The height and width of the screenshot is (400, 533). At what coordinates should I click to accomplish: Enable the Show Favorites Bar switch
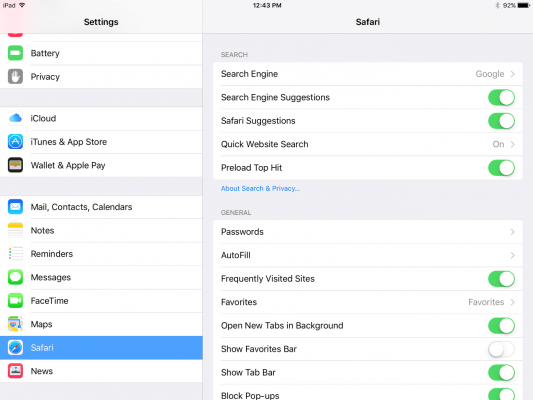coord(501,349)
